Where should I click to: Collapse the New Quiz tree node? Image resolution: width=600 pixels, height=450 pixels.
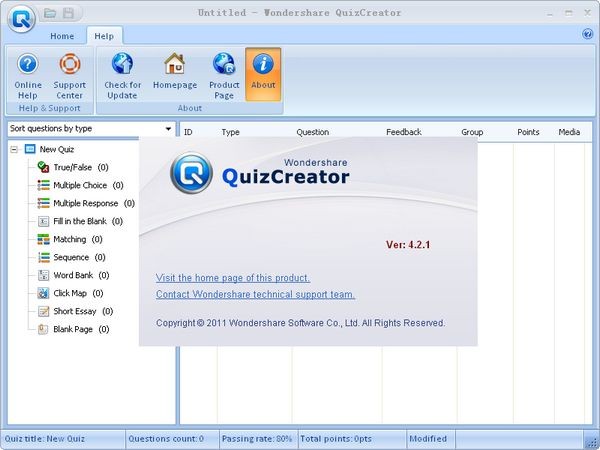pos(14,149)
